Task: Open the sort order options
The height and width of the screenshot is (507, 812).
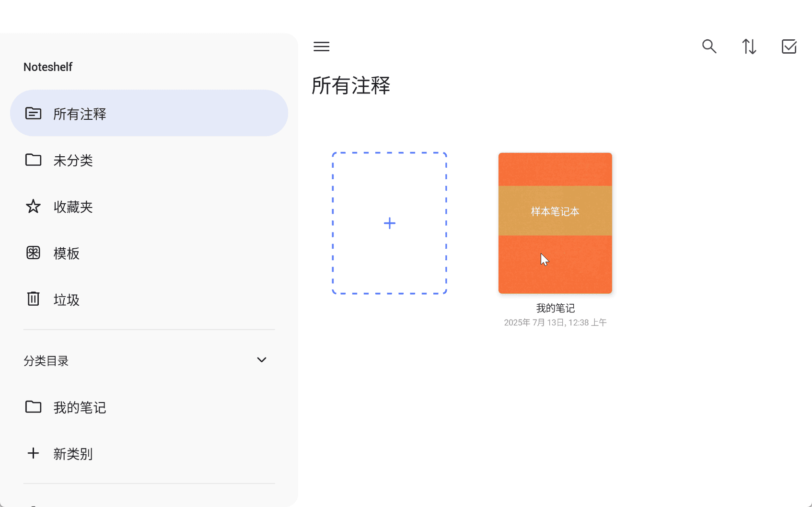Action: [x=749, y=46]
